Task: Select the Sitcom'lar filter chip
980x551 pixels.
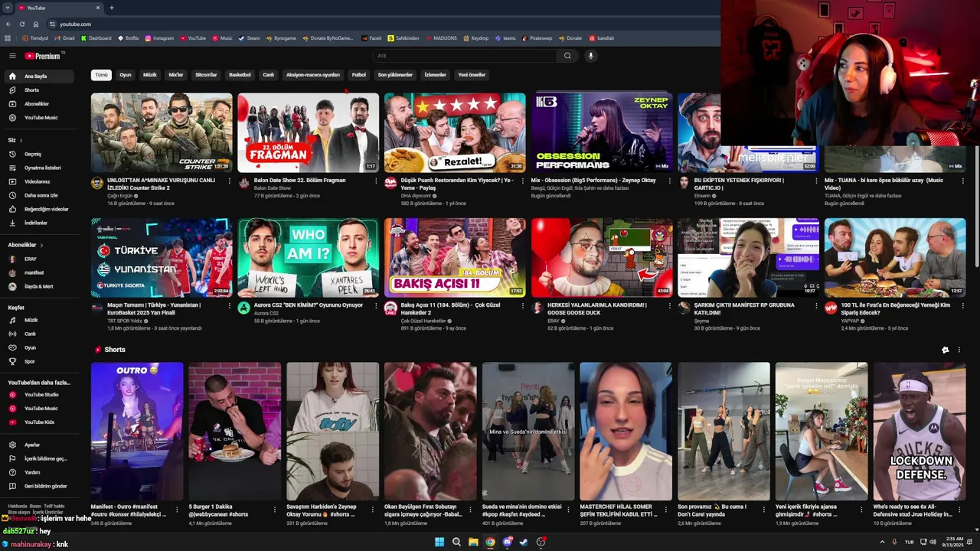Action: (x=207, y=75)
